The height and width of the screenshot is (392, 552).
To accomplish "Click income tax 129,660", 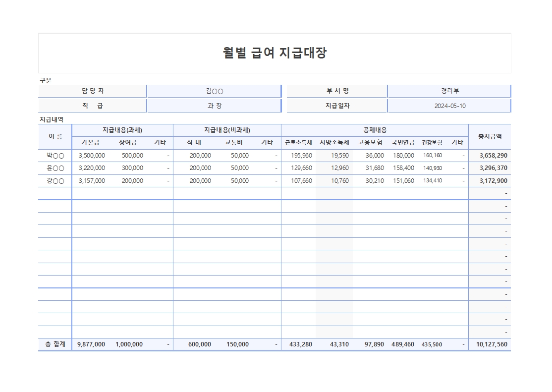I will pos(301,168).
